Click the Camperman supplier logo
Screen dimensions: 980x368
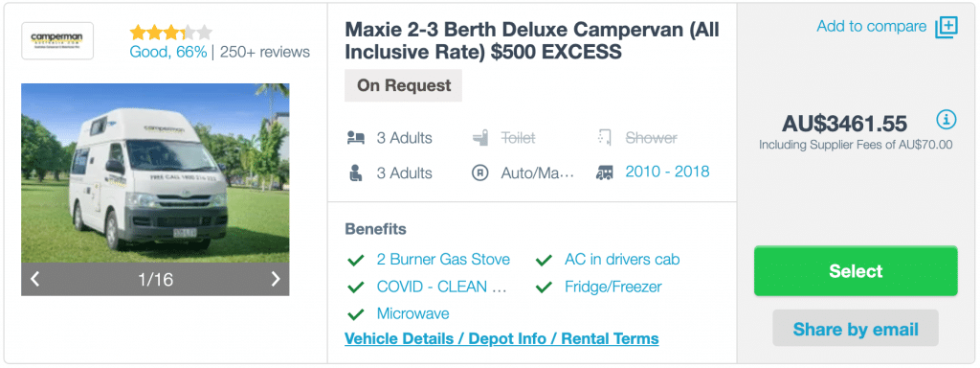click(x=57, y=40)
